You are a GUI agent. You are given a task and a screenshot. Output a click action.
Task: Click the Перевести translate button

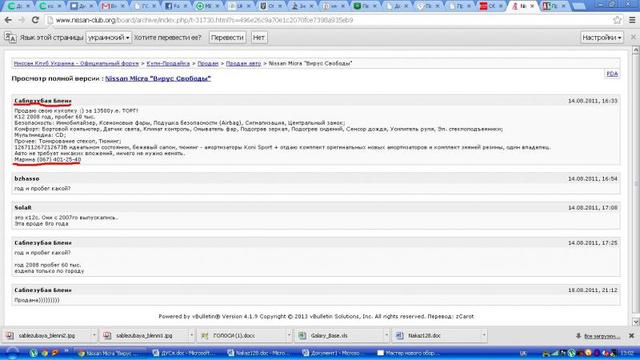(227, 38)
